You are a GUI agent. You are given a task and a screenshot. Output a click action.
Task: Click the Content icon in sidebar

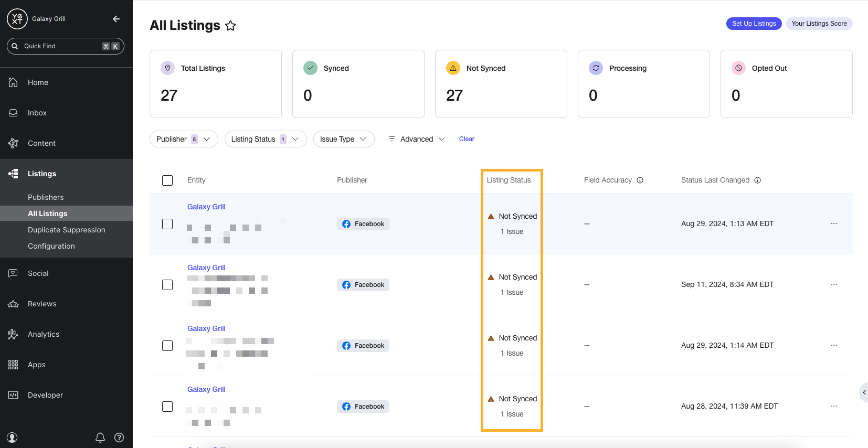pyautogui.click(x=13, y=143)
